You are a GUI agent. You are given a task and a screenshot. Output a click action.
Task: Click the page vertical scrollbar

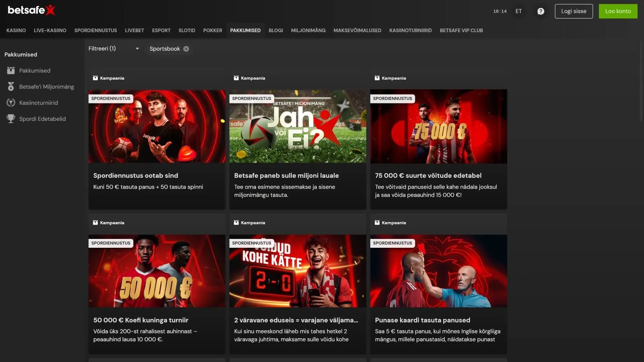coord(641,80)
